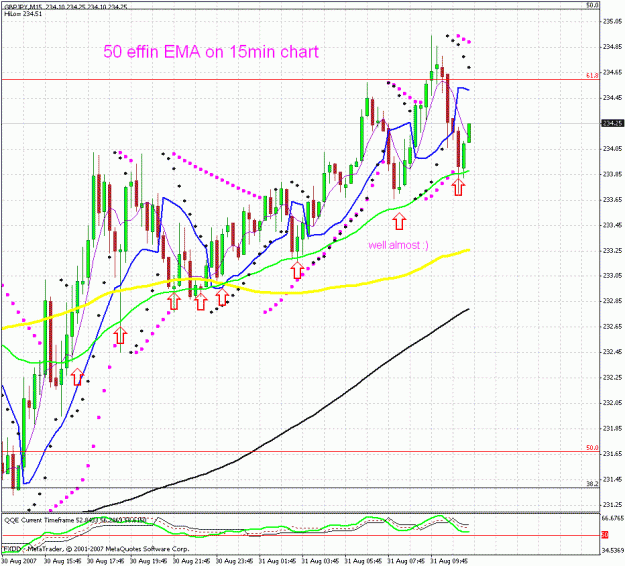The height and width of the screenshot is (566, 625).
Task: Click the "well almost :)" pink annotation
Action: click(x=398, y=245)
